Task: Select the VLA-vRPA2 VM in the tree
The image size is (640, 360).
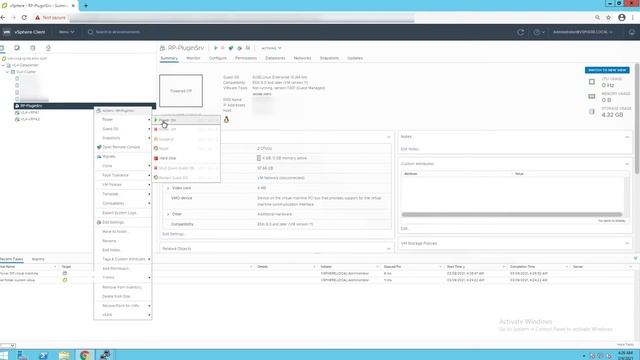Action: click(x=30, y=119)
